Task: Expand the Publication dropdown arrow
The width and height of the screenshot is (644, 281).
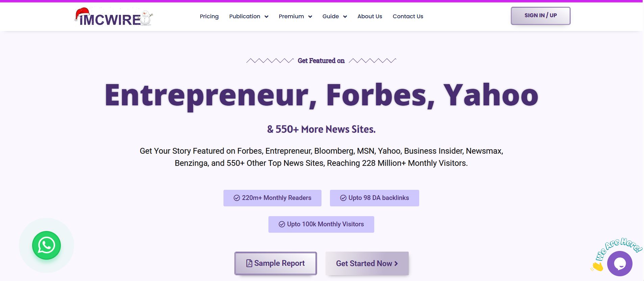Action: pos(266,17)
